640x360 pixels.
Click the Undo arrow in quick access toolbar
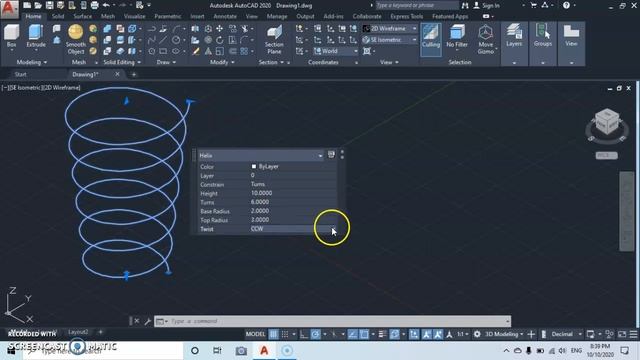(106, 5)
